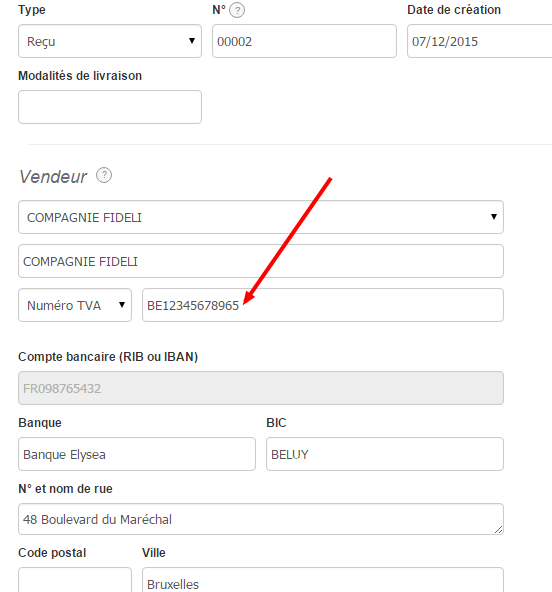Open the Numéro TVA type dropdown
Screen dimensions: 552x592
(75, 305)
